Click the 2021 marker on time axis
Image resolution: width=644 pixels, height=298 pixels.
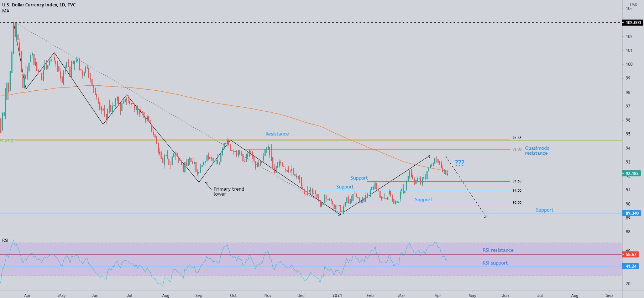[x=337, y=295]
